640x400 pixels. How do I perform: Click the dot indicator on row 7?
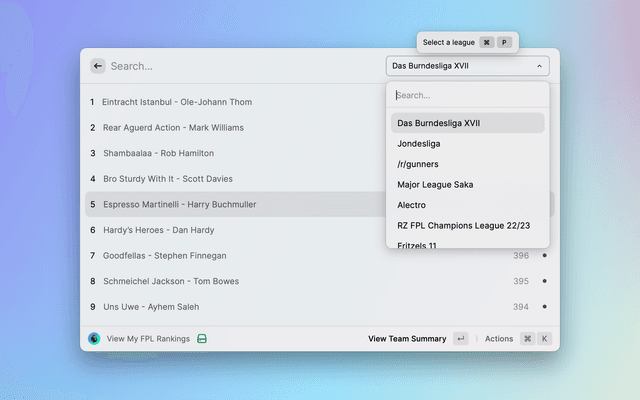tap(544, 256)
